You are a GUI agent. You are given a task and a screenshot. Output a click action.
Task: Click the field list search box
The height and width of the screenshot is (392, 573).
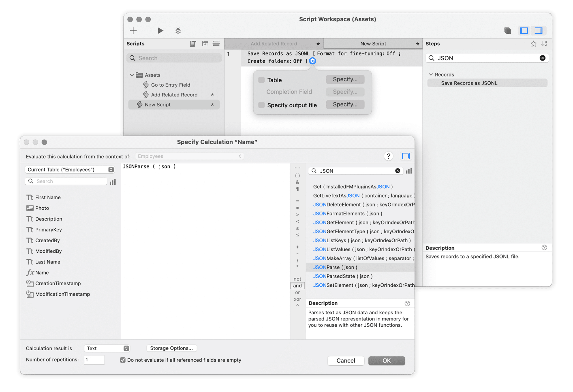(x=66, y=181)
